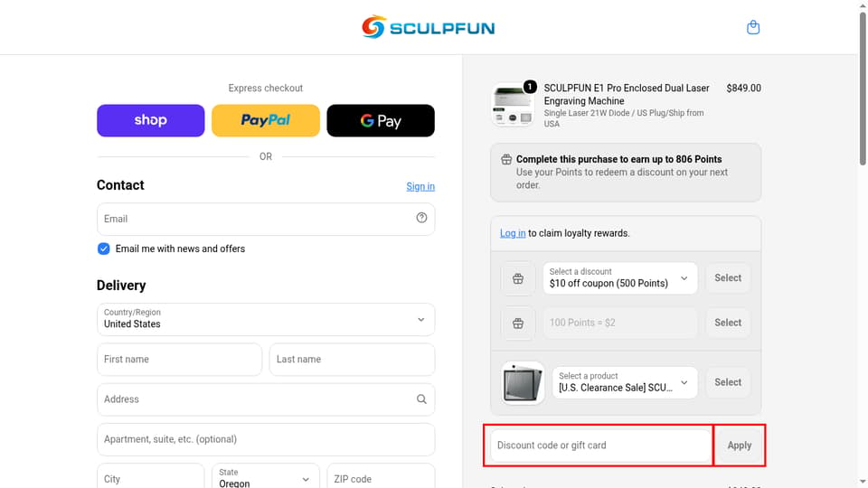
Task: Open the Select a discount dropdown
Action: (620, 277)
